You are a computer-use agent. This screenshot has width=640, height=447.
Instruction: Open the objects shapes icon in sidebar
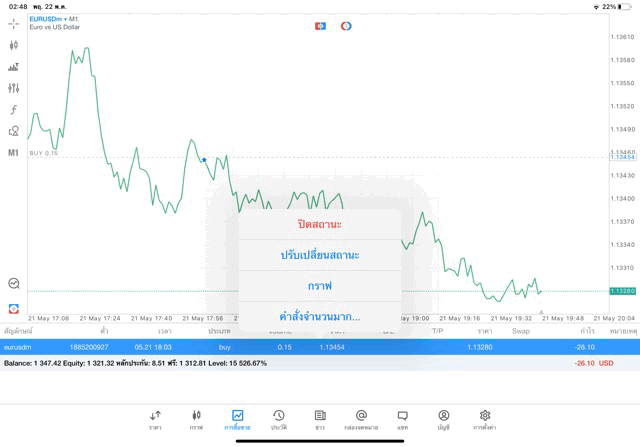(x=14, y=131)
